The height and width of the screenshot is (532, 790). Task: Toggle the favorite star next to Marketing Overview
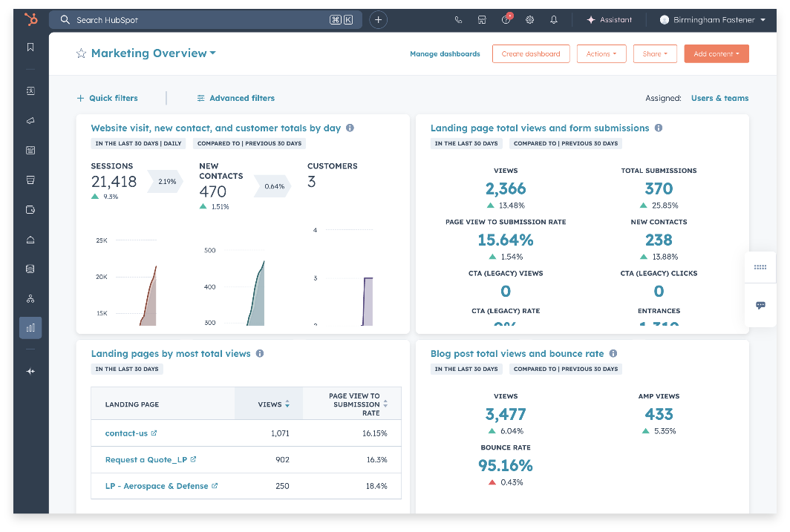[x=82, y=53]
